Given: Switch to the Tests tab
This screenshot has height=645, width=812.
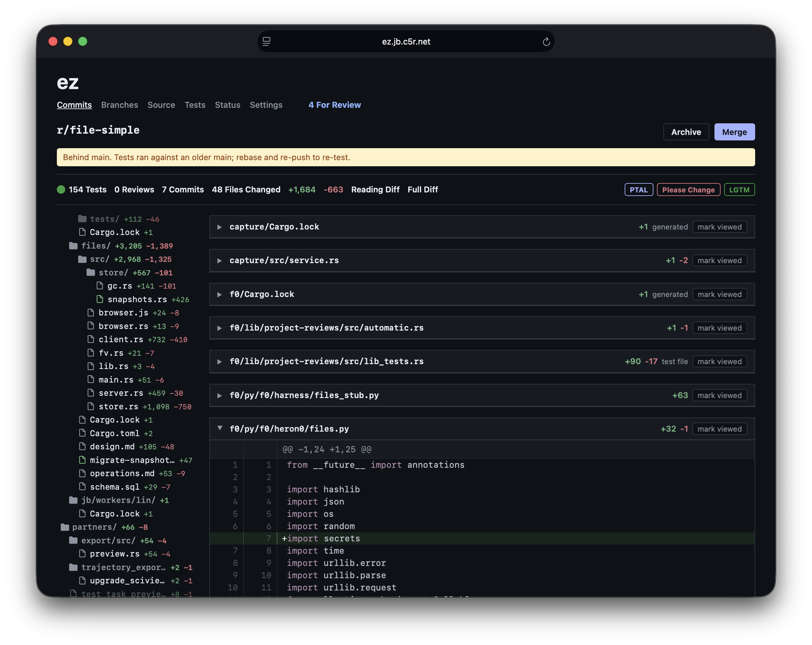Looking at the screenshot, I should click(195, 105).
